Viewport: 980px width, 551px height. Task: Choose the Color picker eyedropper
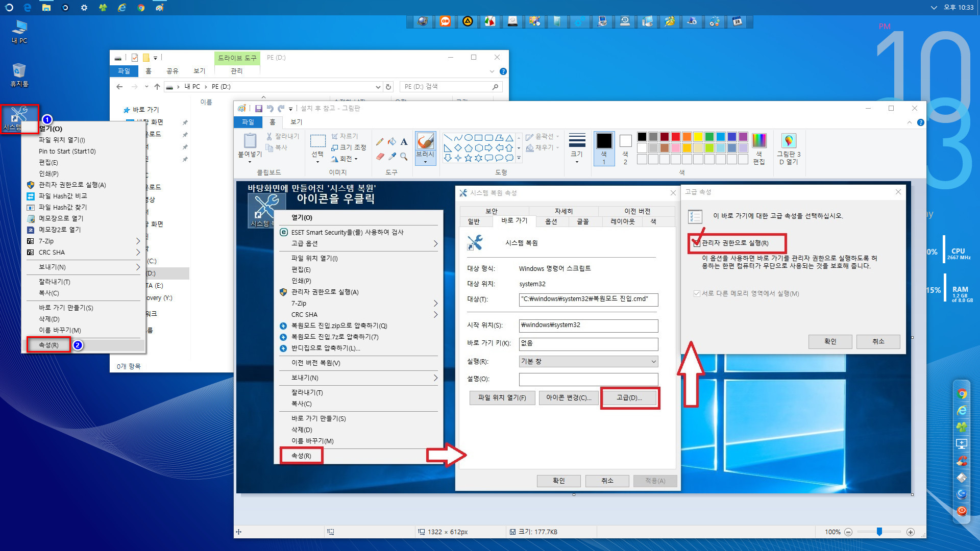(392, 157)
